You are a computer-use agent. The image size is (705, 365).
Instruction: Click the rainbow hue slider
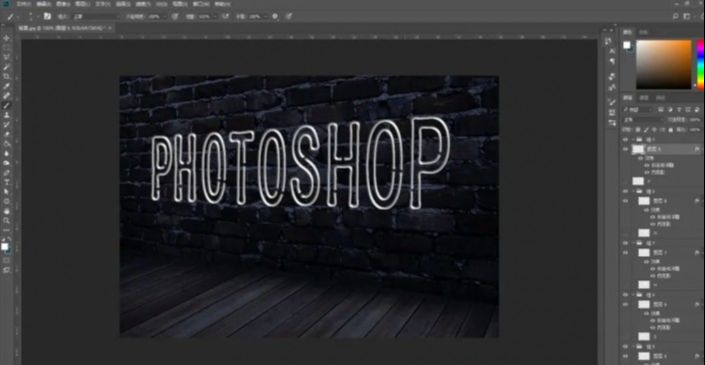coord(700,64)
